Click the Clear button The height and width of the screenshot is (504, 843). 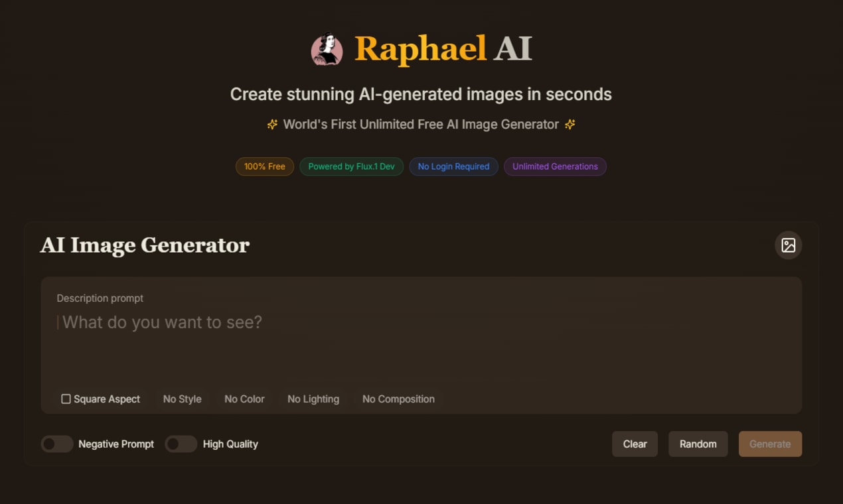pyautogui.click(x=635, y=444)
